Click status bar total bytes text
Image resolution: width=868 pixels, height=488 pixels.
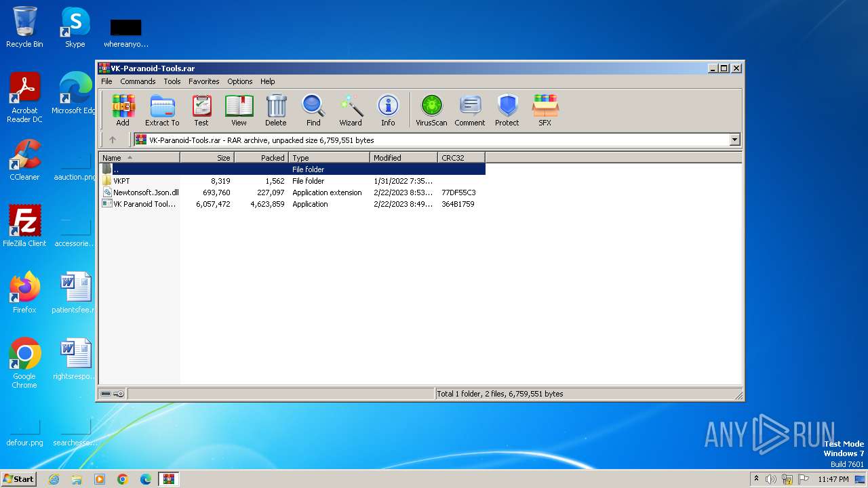(x=500, y=394)
